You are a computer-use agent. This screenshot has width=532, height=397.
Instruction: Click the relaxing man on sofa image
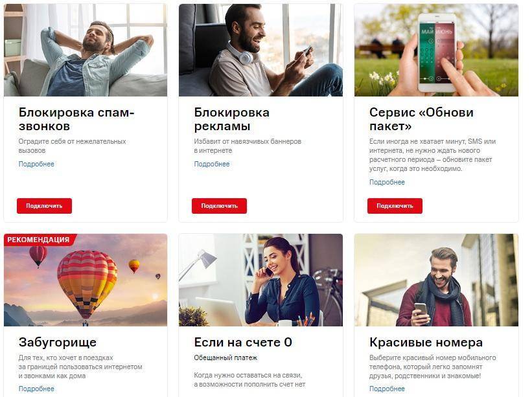coord(86,50)
